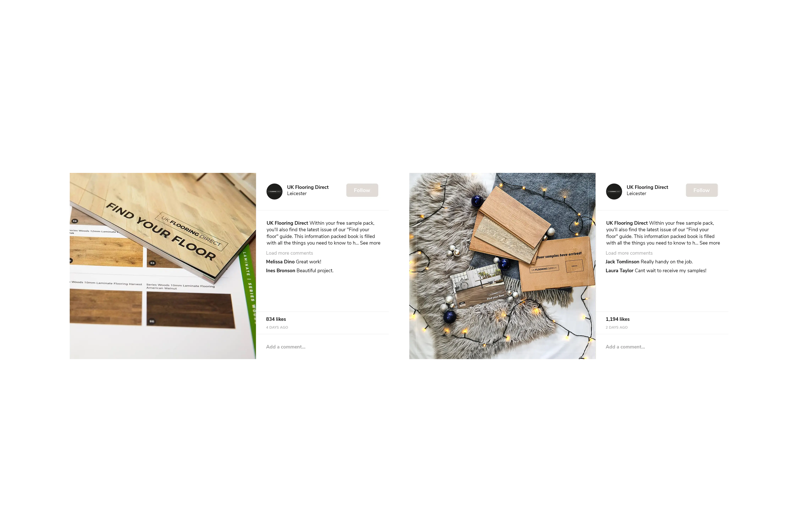The width and height of the screenshot is (798, 532).
Task: View the 834 likes list
Action: click(x=276, y=319)
